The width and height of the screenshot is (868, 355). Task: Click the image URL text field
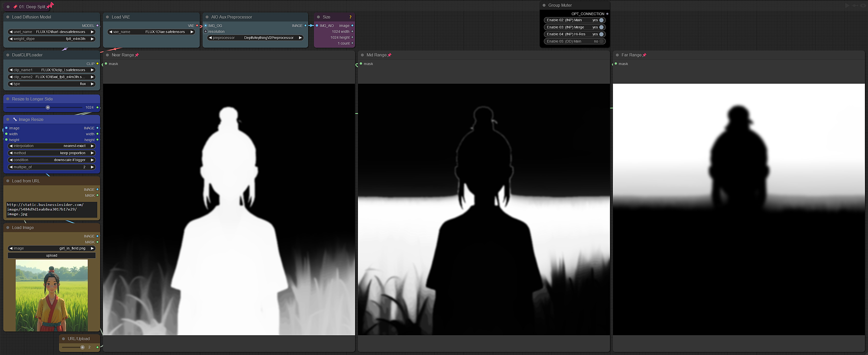(52, 209)
